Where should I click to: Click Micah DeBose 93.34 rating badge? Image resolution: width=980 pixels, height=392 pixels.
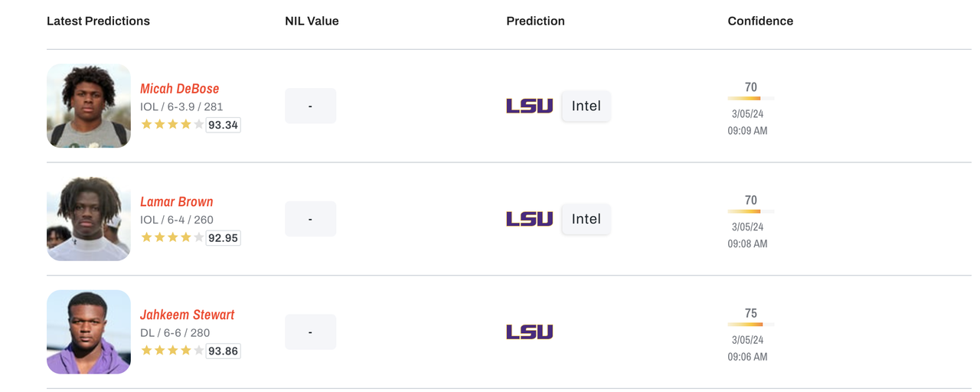click(223, 125)
